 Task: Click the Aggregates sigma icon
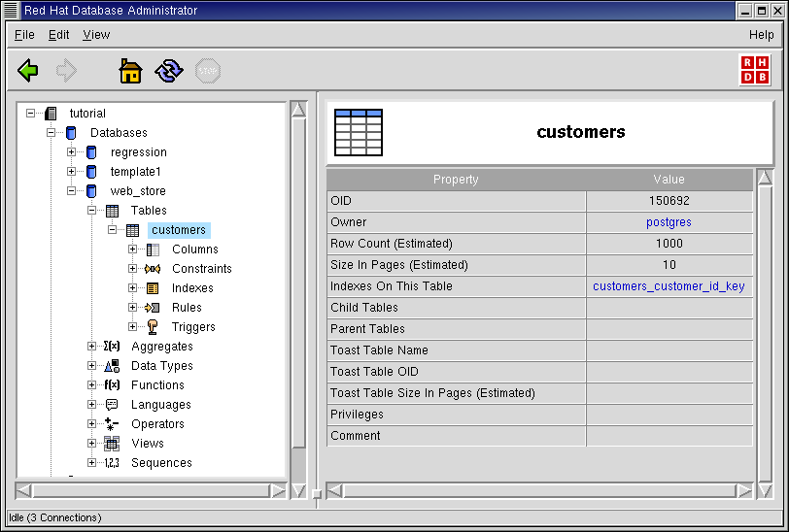pyautogui.click(x=112, y=346)
